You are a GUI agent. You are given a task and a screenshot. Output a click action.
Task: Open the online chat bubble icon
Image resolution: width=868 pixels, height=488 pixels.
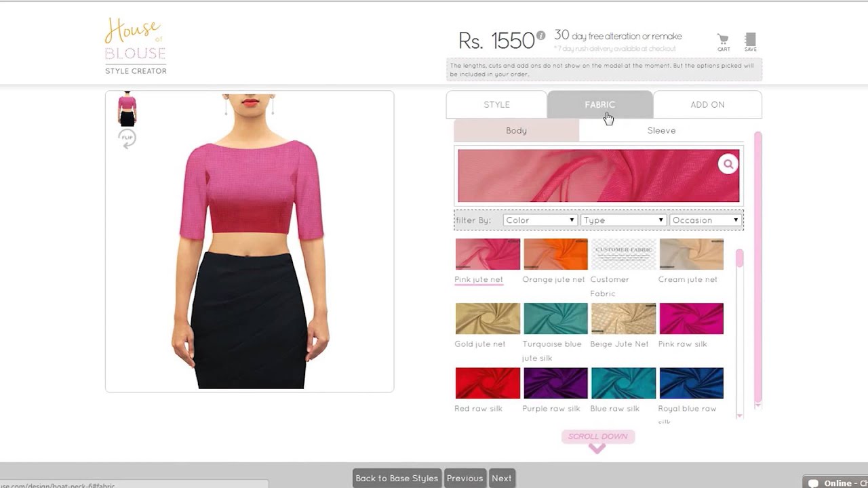point(812,483)
